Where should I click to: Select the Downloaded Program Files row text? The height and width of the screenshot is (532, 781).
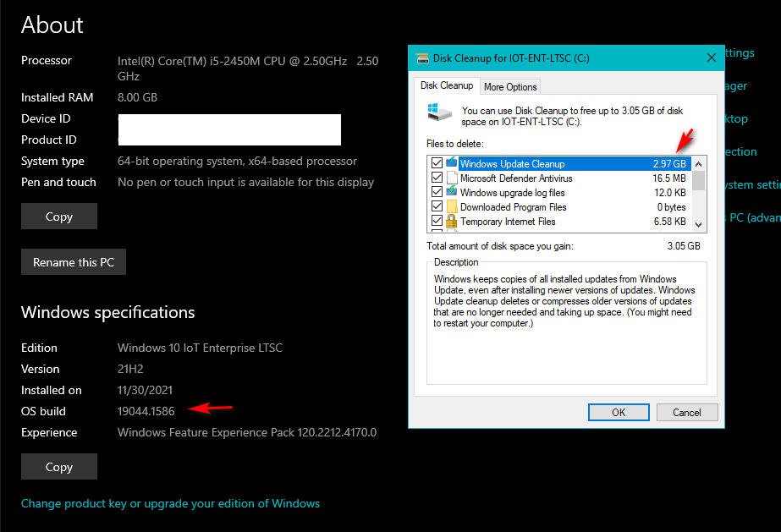click(513, 207)
